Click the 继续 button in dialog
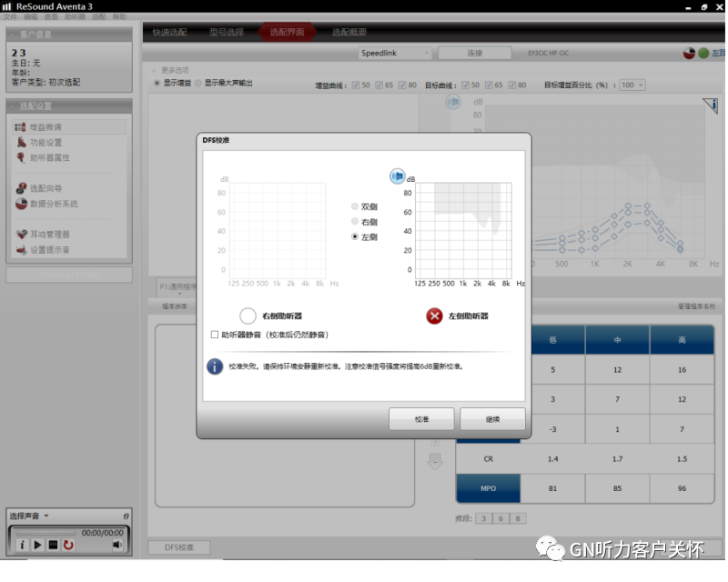728x582 pixels. [x=492, y=418]
